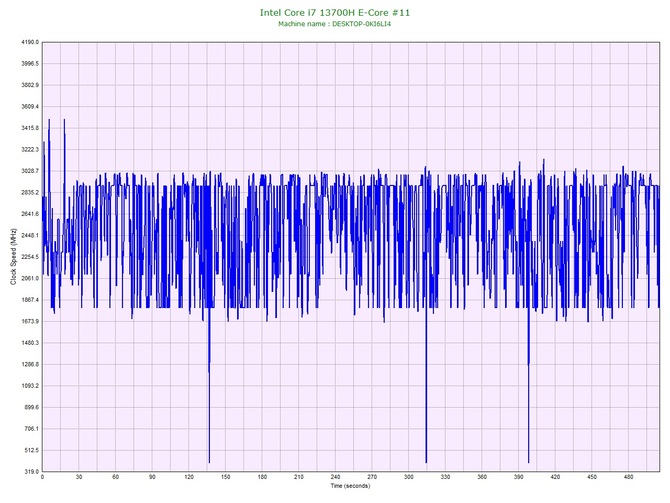Click the 3028.7 y-axis label
670x503 pixels.
click(30, 171)
